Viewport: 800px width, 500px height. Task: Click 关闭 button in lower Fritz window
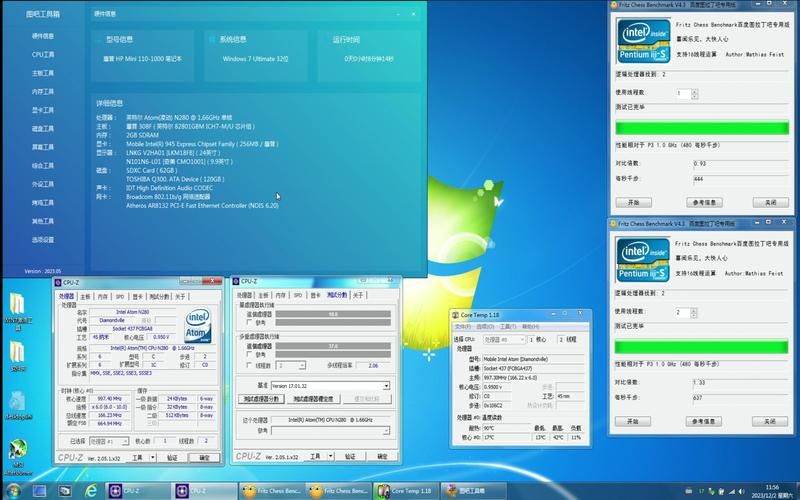coord(770,421)
